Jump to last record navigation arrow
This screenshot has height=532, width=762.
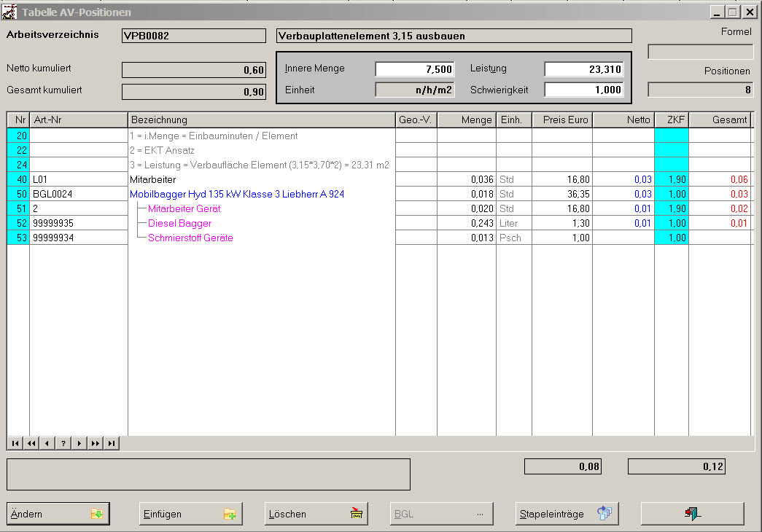(112, 443)
